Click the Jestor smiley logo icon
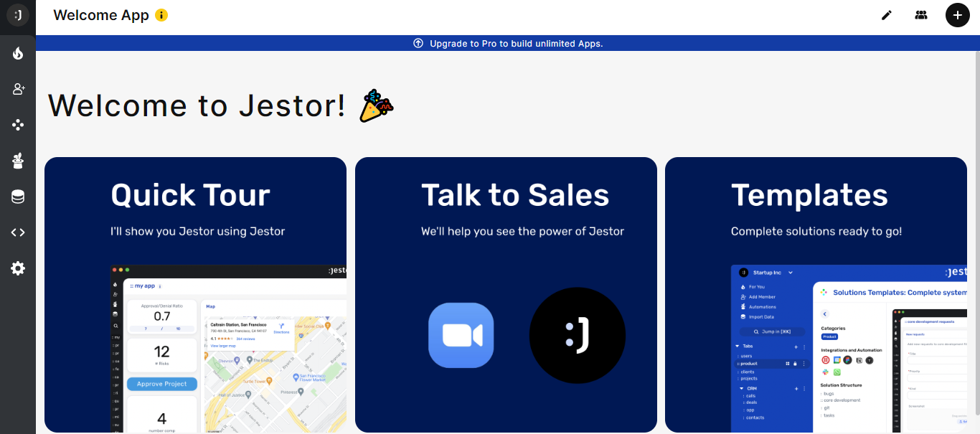Image resolution: width=980 pixels, height=434 pixels. (x=17, y=15)
